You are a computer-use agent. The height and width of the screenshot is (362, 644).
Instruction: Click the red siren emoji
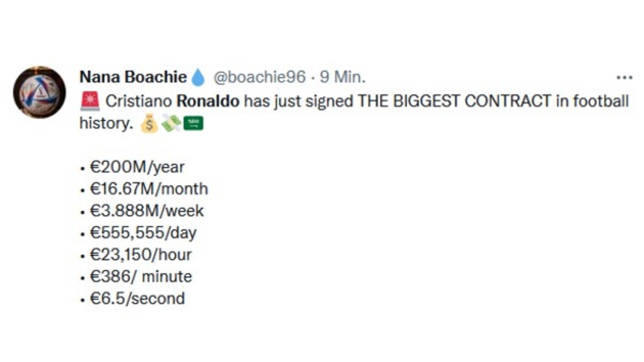(90, 101)
